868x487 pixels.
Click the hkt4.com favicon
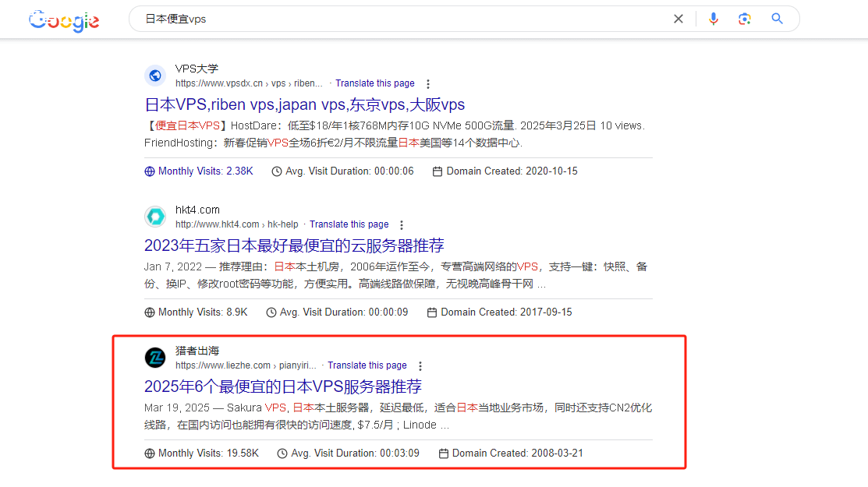pyautogui.click(x=155, y=217)
